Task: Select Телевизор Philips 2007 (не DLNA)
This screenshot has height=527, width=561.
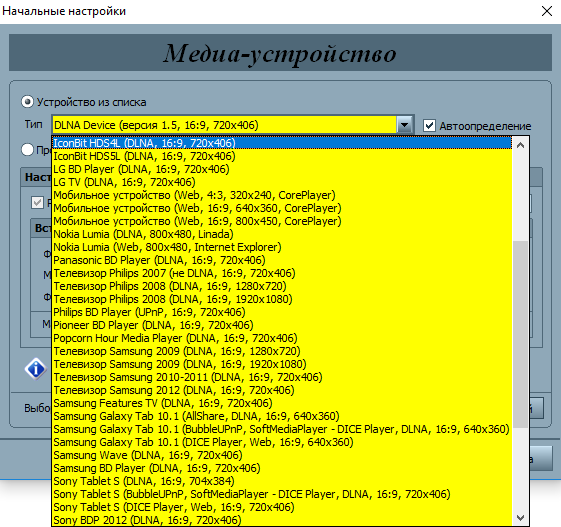Action: pyautogui.click(x=282, y=273)
